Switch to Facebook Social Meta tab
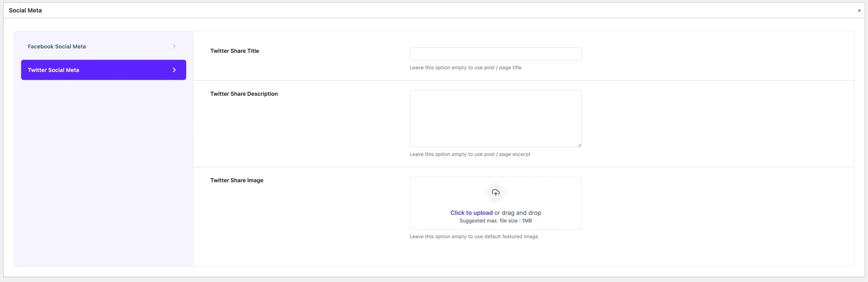This screenshot has height=282, width=868. [x=57, y=46]
